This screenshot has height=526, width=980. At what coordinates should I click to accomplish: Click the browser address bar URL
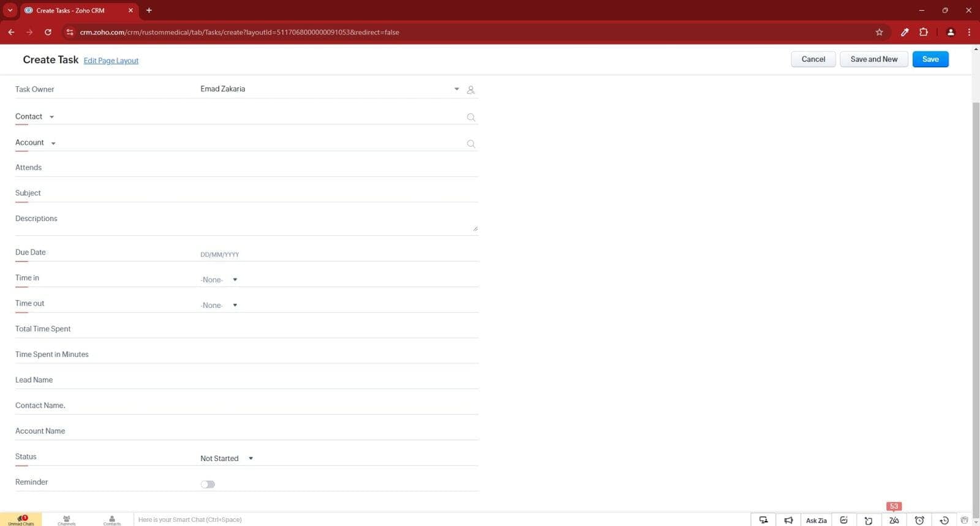click(x=239, y=32)
